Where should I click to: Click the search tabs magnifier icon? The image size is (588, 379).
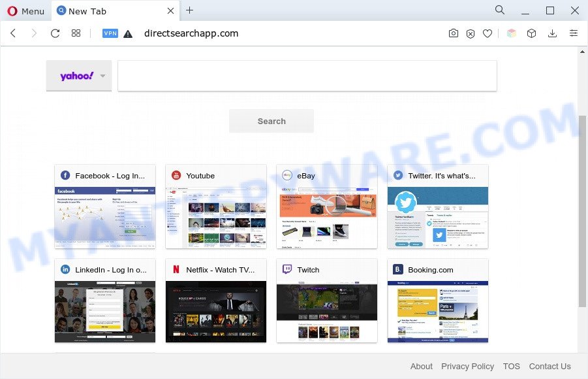(x=500, y=10)
